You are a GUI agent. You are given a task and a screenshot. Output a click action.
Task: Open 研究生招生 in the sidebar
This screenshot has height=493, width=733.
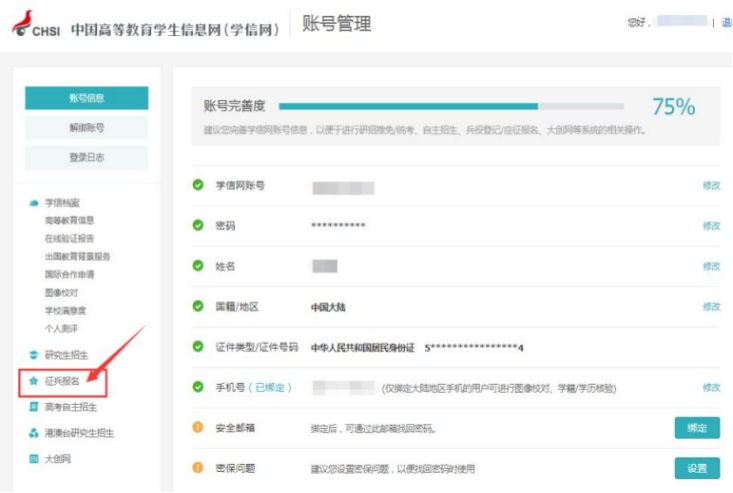tap(66, 355)
